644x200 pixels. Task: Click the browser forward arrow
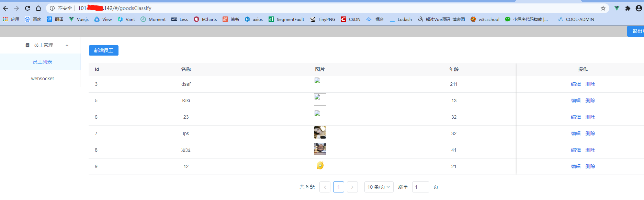[16, 8]
